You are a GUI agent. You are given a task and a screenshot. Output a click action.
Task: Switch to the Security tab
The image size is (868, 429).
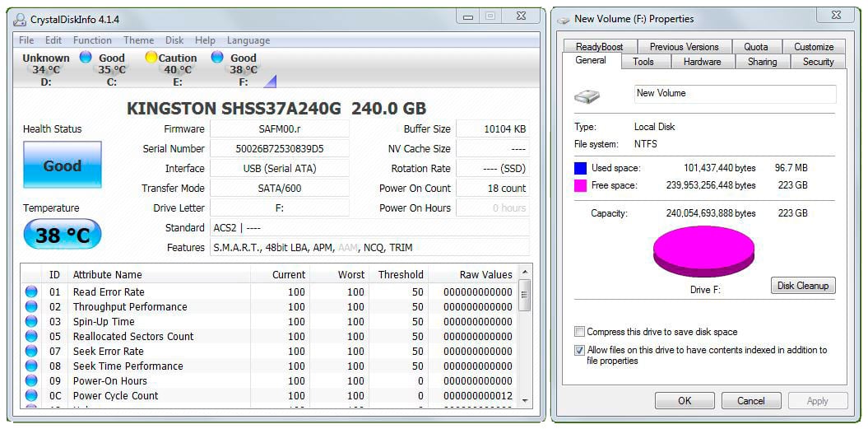coord(818,62)
